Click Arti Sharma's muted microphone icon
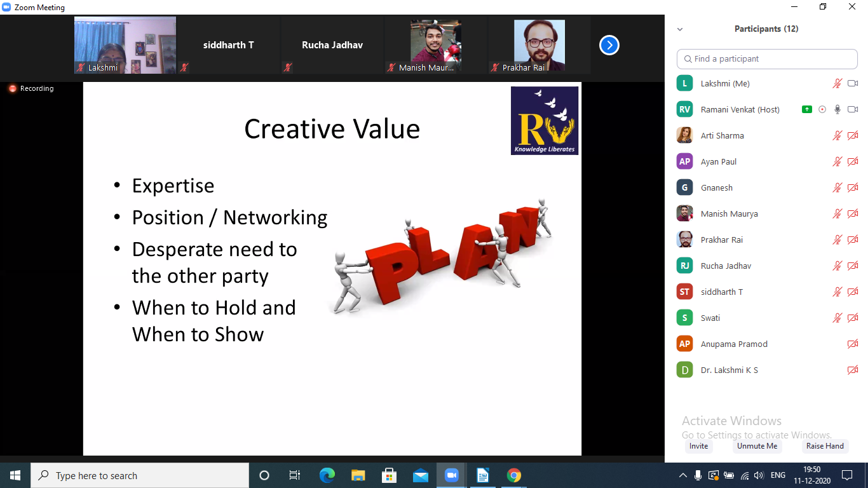The image size is (868, 488). click(x=837, y=135)
